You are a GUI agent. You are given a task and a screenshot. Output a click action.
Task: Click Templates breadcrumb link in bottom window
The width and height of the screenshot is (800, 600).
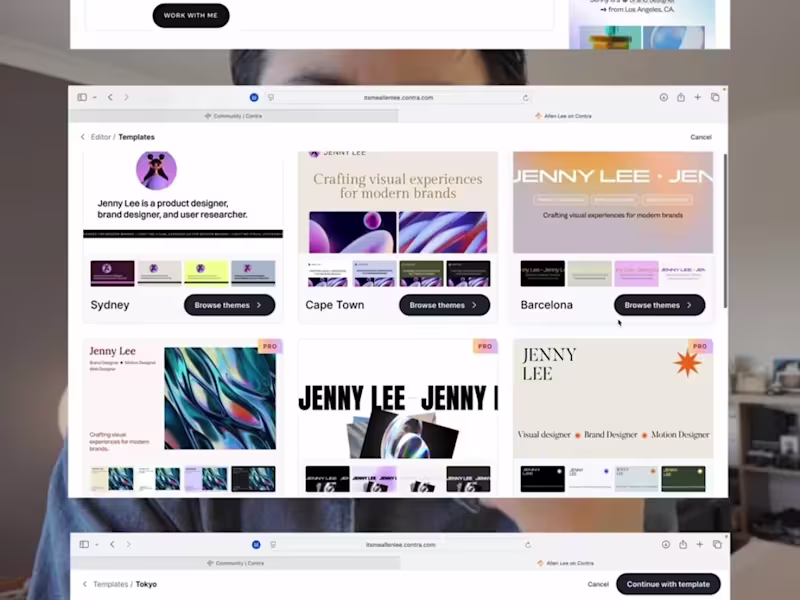pyautogui.click(x=110, y=584)
